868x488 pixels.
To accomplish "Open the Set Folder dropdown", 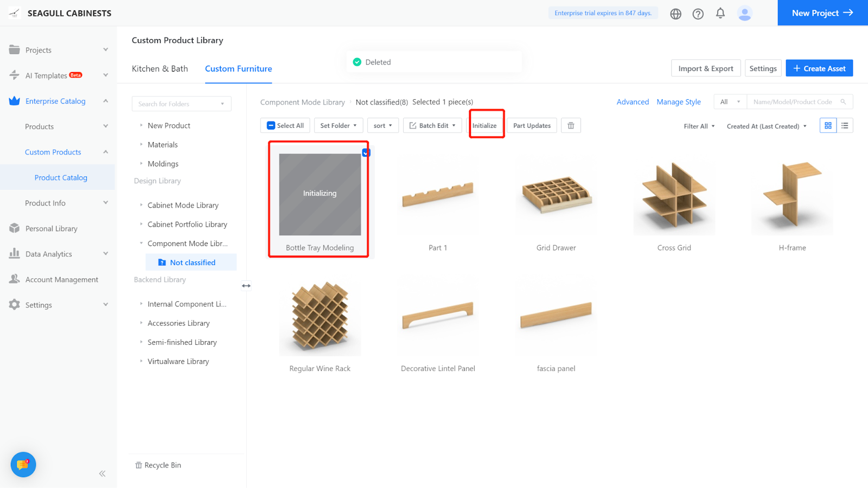I will [x=339, y=126].
